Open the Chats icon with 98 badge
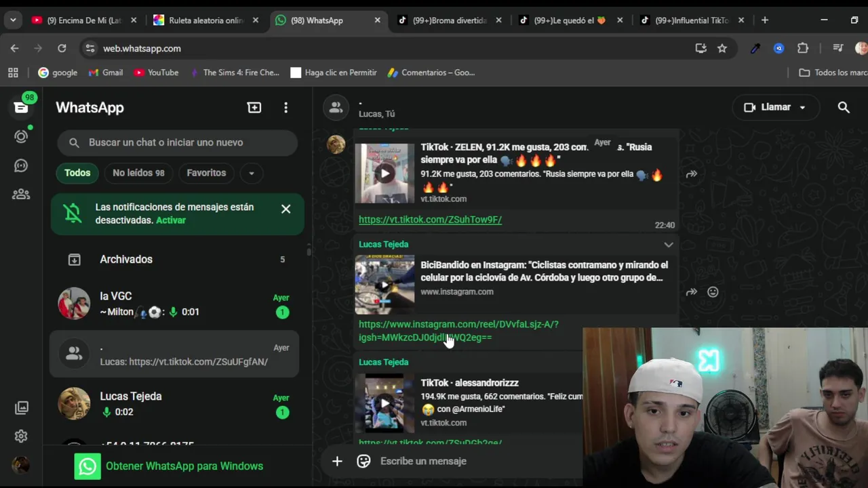The height and width of the screenshot is (488, 868). point(21,107)
